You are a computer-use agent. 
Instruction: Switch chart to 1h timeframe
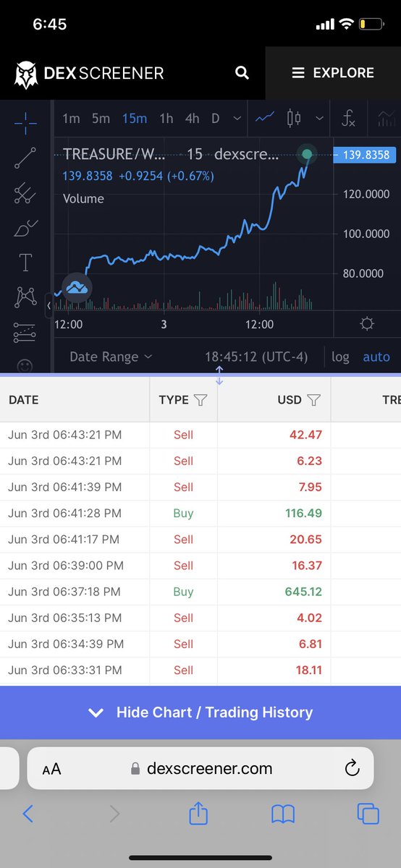coord(166,119)
